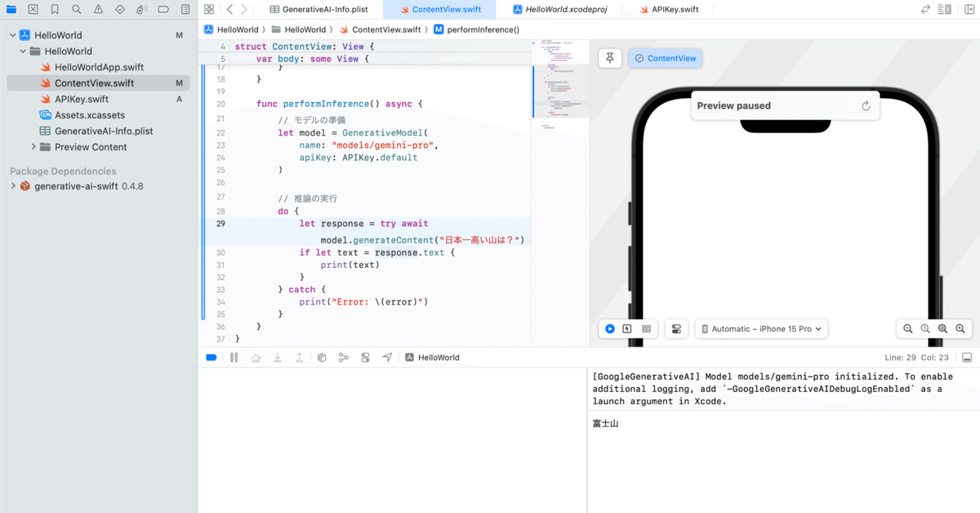Click the HelloWorld folder breadcrumb in jump bar
Viewport: 980px width, 513px height.
tap(298, 29)
